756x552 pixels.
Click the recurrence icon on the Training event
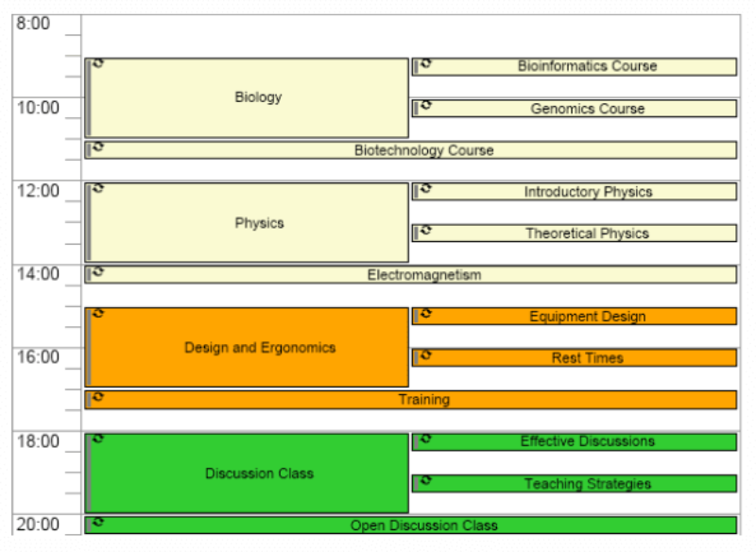(x=97, y=397)
